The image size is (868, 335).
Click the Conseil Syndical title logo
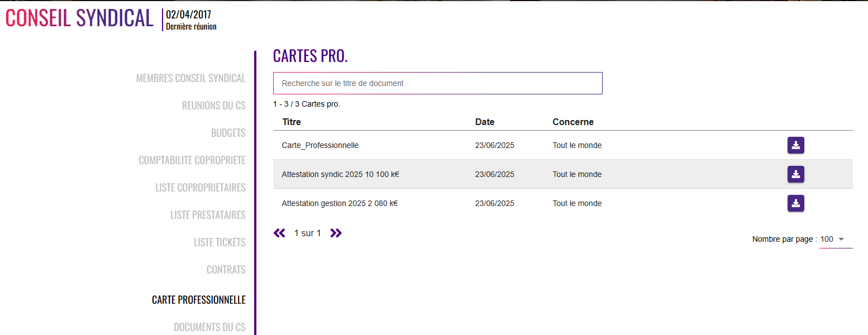(x=79, y=18)
